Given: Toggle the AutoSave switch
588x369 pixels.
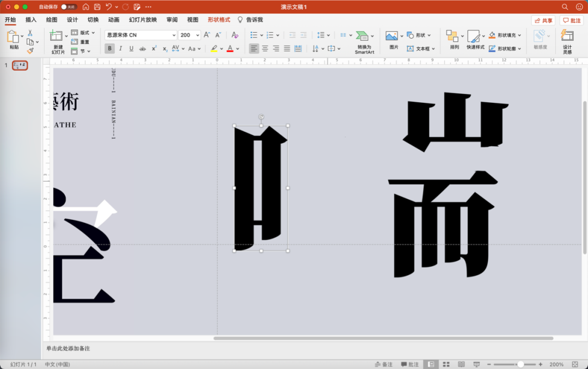Looking at the screenshot, I should (x=69, y=7).
